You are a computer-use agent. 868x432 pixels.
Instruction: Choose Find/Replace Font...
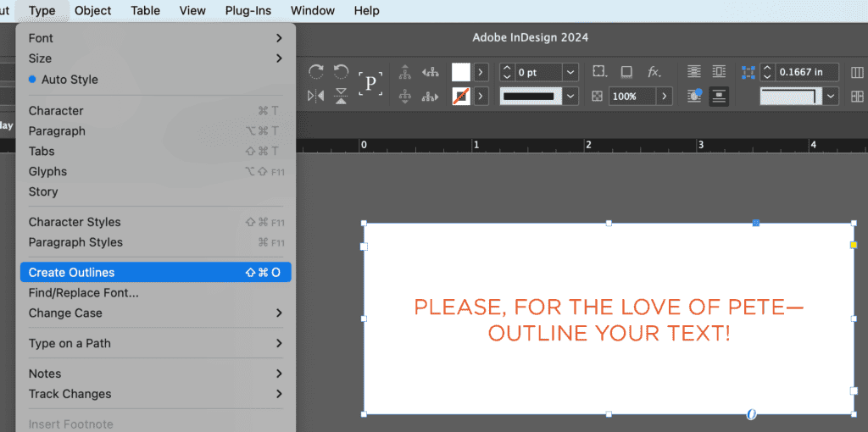156,292
